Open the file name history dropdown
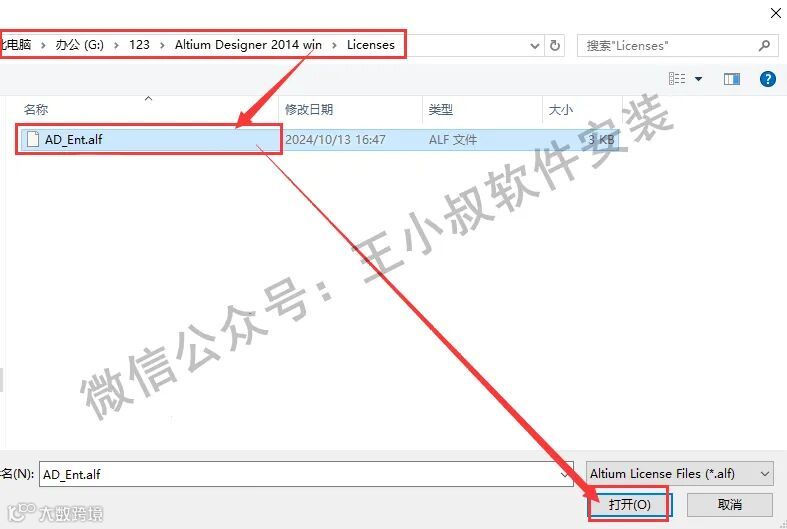The height and width of the screenshot is (529, 787). (x=564, y=474)
